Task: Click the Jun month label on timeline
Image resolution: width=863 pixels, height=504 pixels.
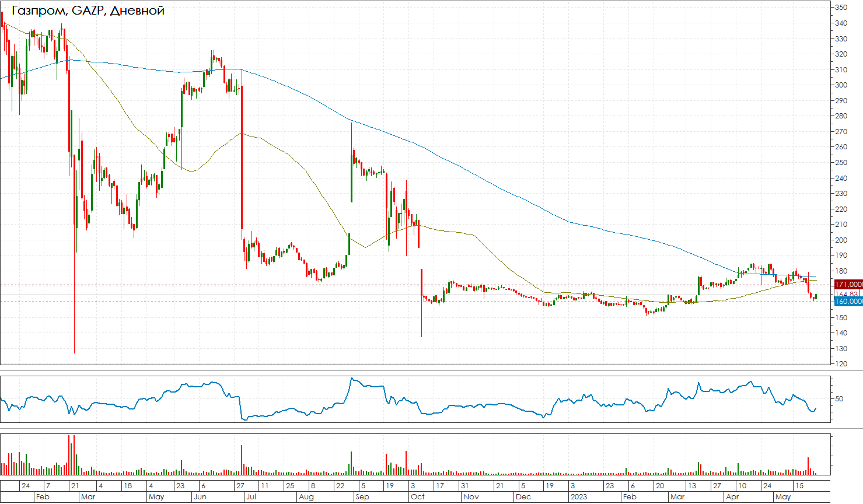Action: point(200,497)
